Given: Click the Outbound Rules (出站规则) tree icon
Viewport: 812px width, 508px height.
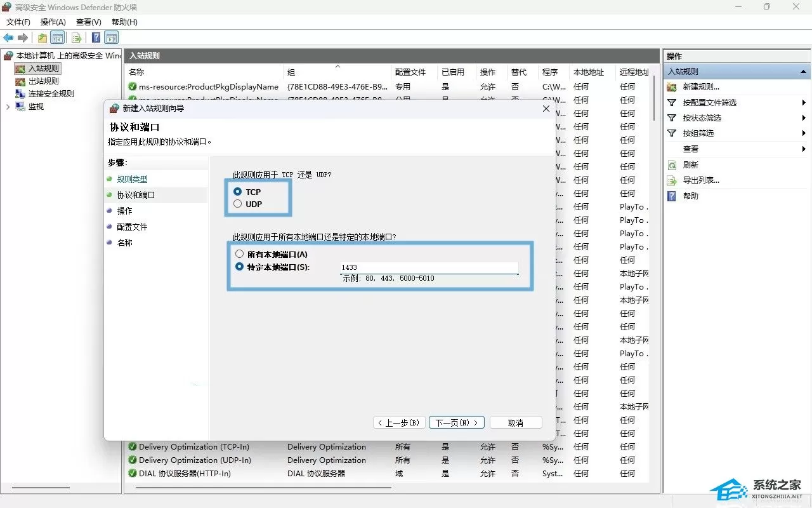Looking at the screenshot, I should 20,81.
